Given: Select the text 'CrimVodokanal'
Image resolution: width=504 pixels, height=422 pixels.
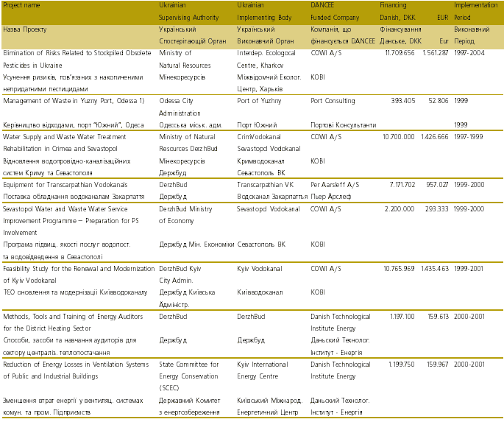Looking at the screenshot, I should coord(259,137).
